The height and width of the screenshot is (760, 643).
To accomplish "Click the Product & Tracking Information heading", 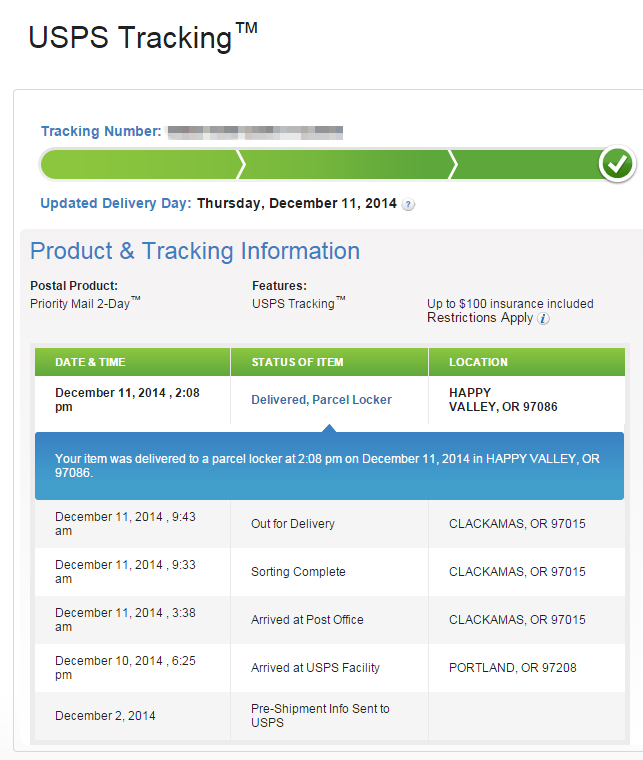I will coord(195,251).
